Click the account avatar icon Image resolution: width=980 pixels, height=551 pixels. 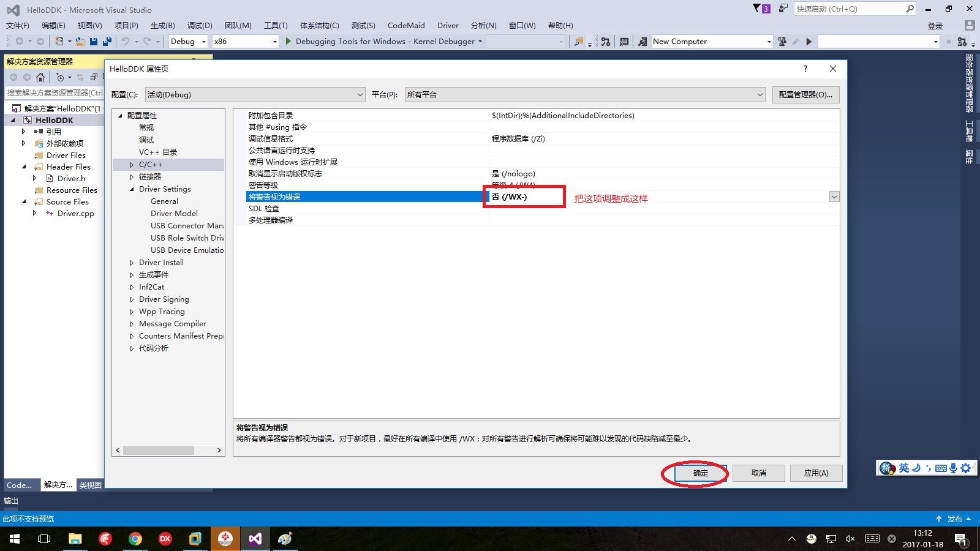969,25
